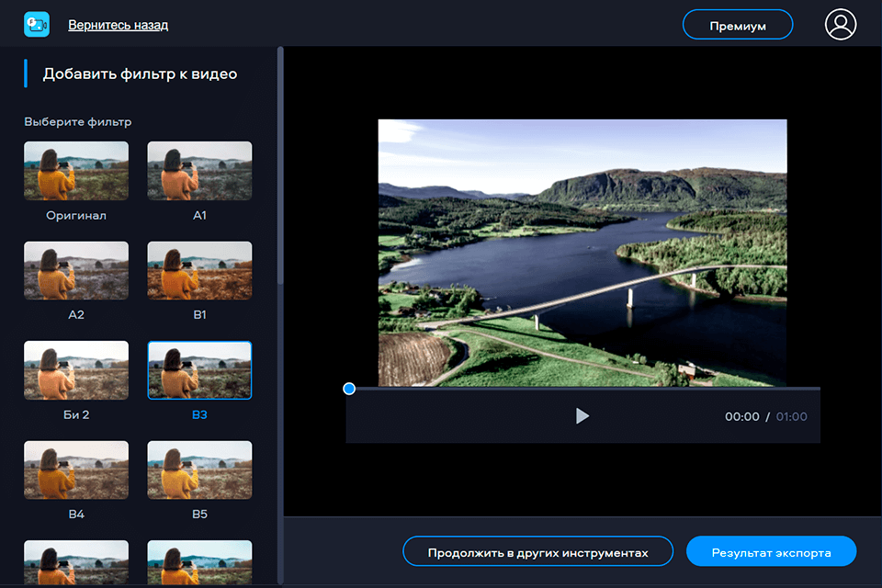The height and width of the screenshot is (588, 882).
Task: Open the Премиум upgrade button
Action: (x=737, y=26)
